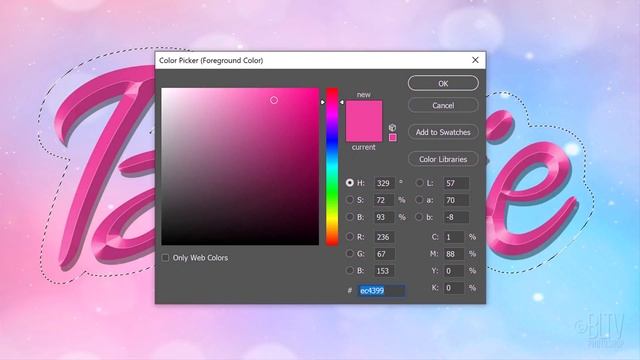Screen dimensions: 640x360
Task: Click the Lab a field showing 70
Action: pos(456,200)
